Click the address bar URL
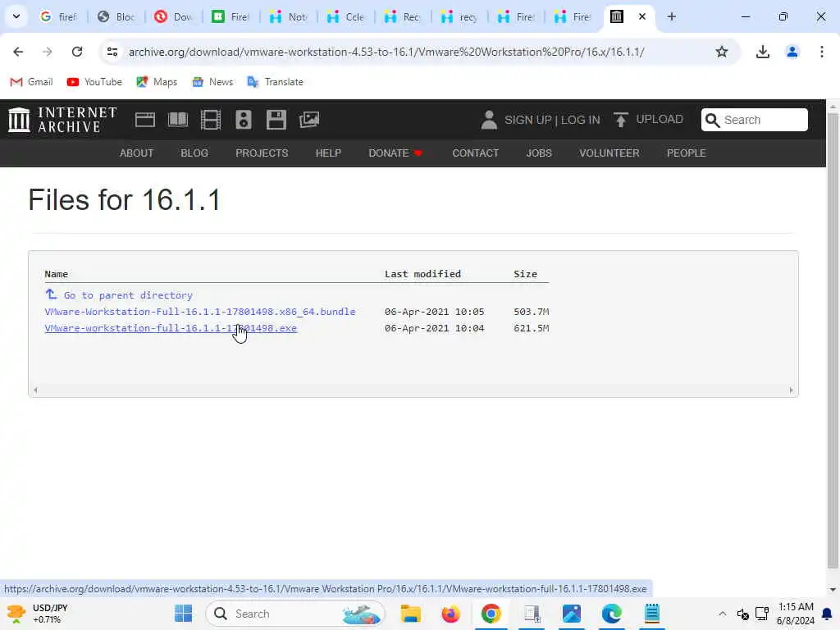The width and height of the screenshot is (840, 630). point(386,52)
